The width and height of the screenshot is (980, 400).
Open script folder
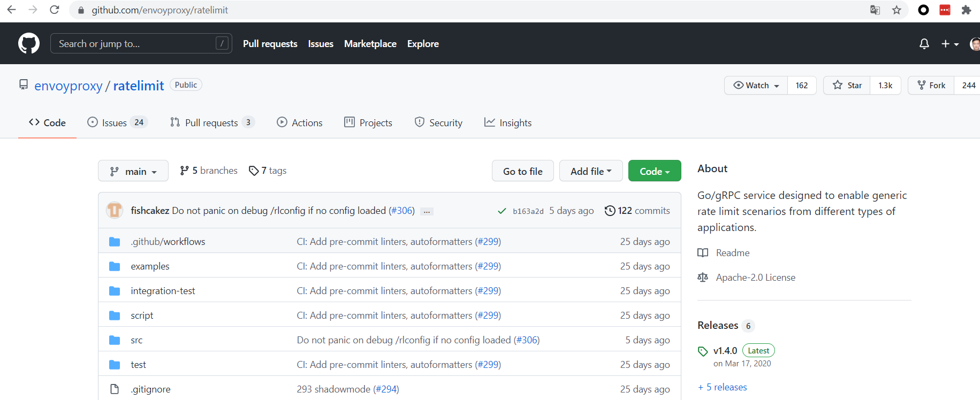coord(142,316)
